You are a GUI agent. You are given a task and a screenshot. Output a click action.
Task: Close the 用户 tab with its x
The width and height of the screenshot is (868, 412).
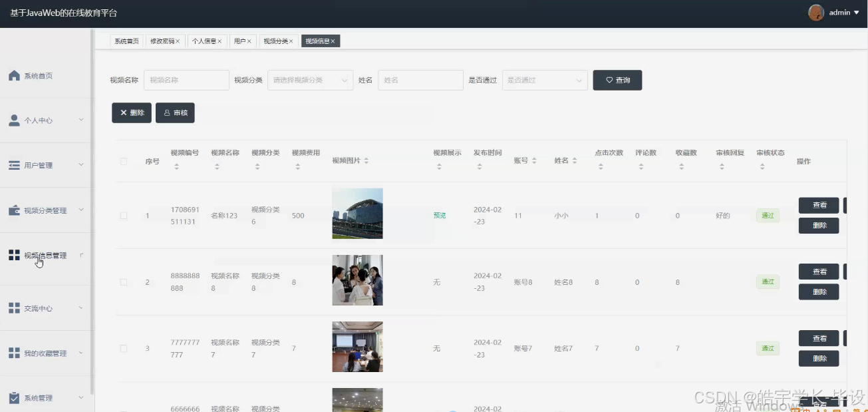249,41
